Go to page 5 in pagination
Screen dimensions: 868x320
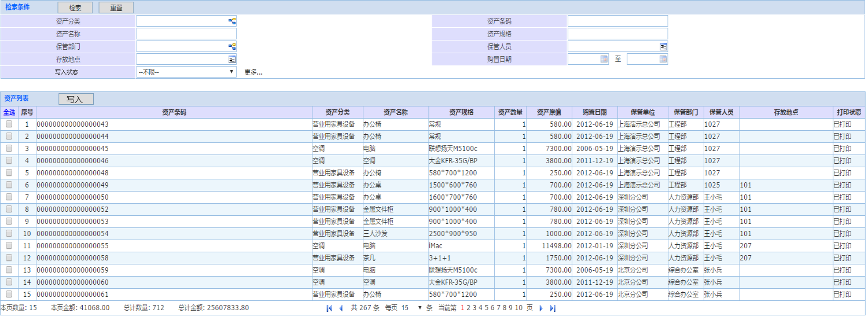pyautogui.click(x=486, y=308)
